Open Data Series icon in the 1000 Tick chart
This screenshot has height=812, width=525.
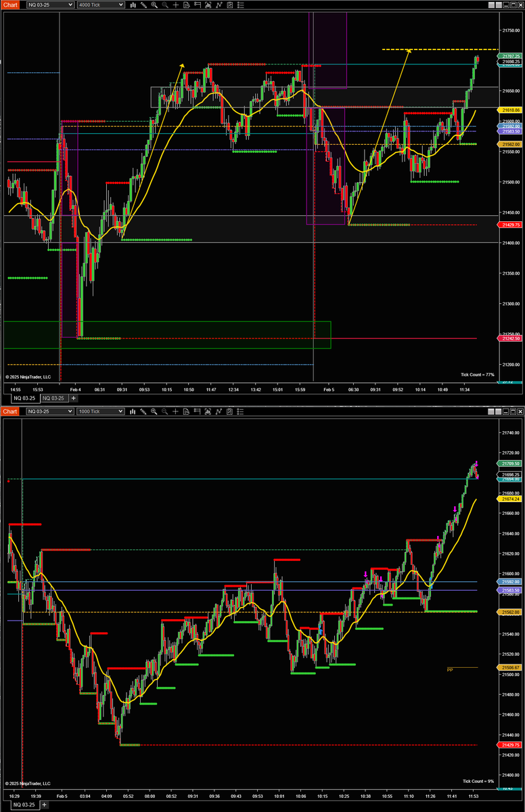pos(208,411)
